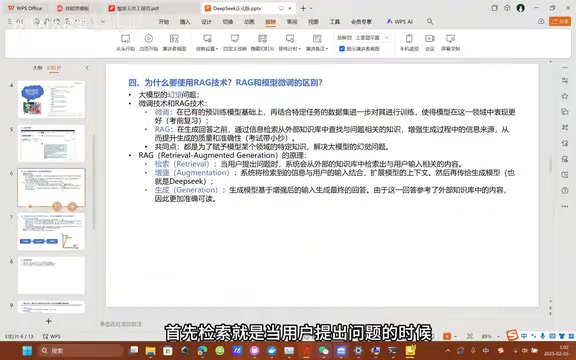Open the 设计 (Design) ribbon tab
This screenshot has height=360, width=576.
pos(206,22)
